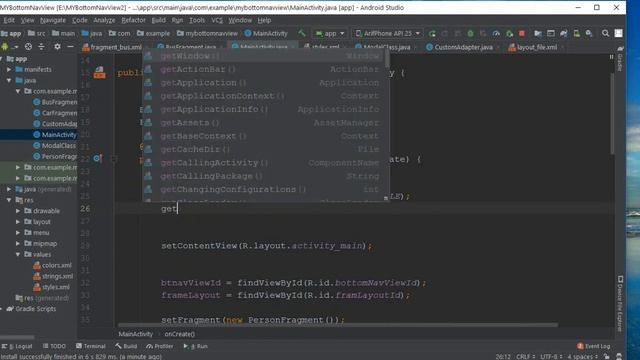The width and height of the screenshot is (640, 360).
Task: Click the green Run app icon
Action: 432,33
